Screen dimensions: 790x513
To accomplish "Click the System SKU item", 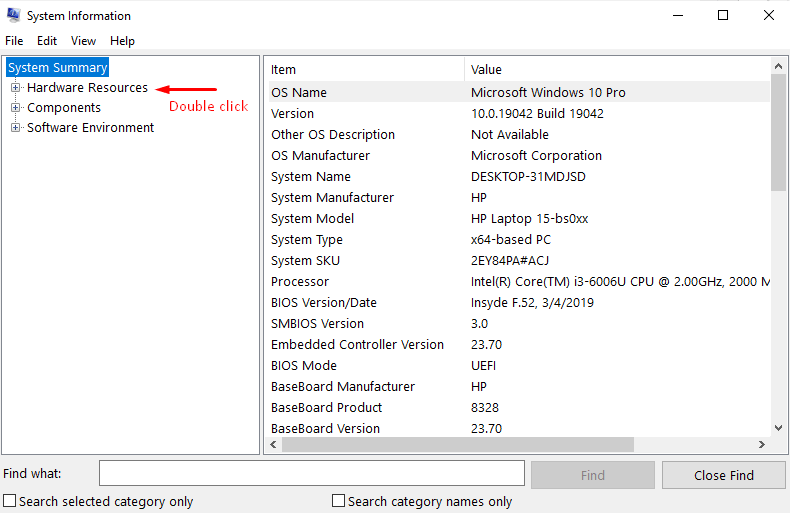I will click(x=305, y=261).
